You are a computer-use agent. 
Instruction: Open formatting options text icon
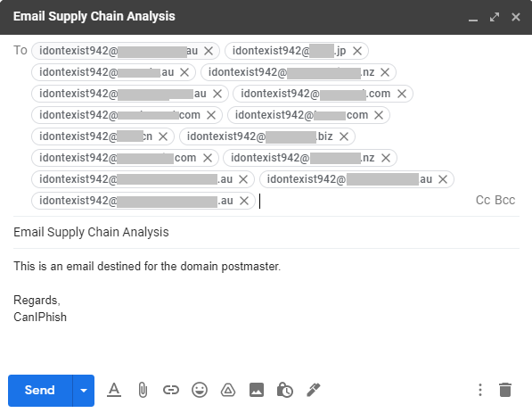(x=114, y=390)
